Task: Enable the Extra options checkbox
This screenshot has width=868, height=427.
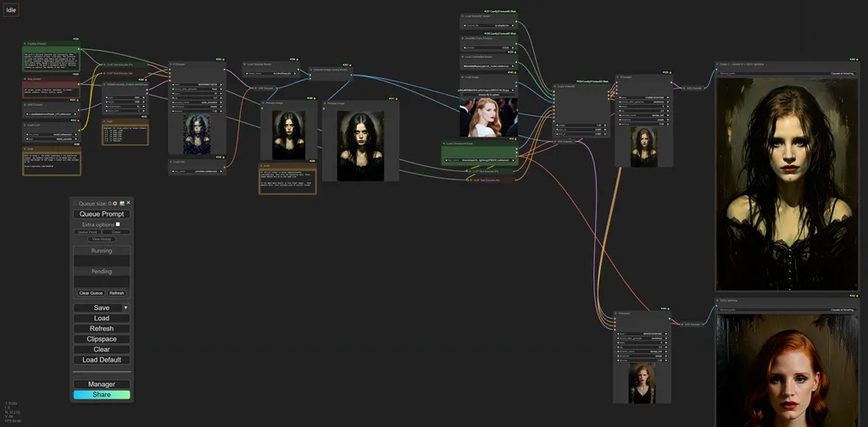Action: pos(118,224)
